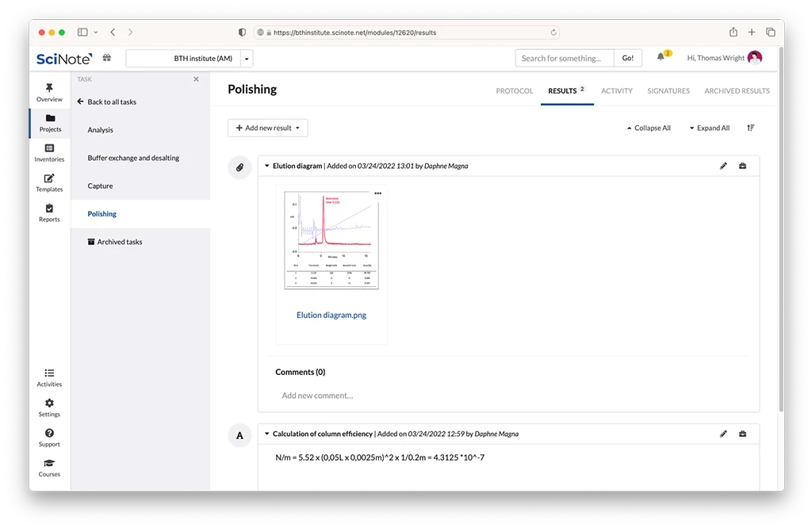
Task: Open the Add new result dropdown
Action: click(x=267, y=128)
